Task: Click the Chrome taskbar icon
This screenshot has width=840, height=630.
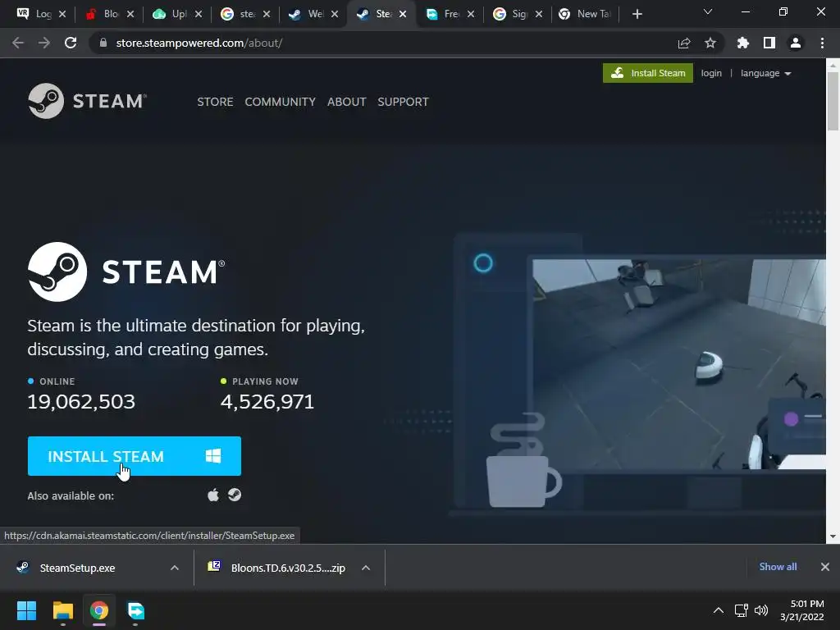Action: click(99, 610)
